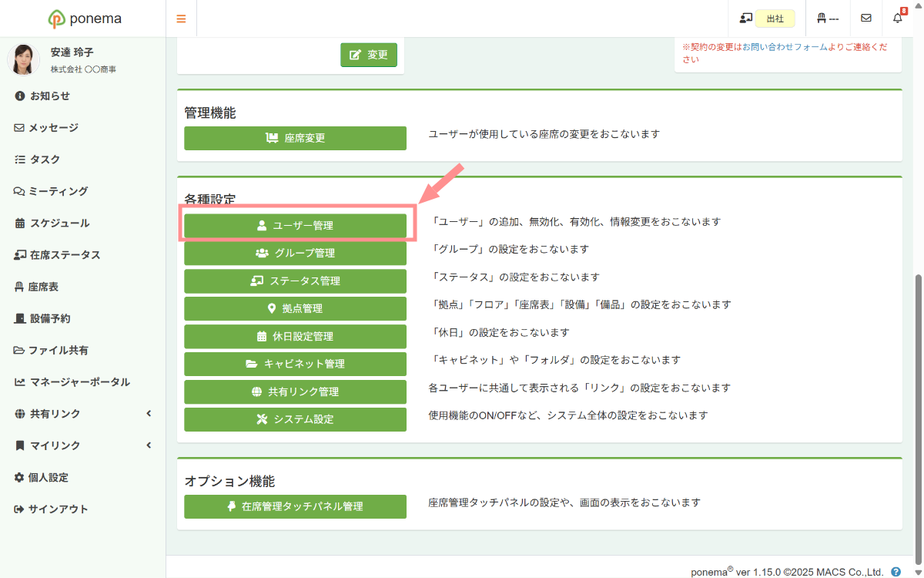The image size is (924, 578).
Task: Click the 各種設定 section heading
Action: pyautogui.click(x=209, y=199)
